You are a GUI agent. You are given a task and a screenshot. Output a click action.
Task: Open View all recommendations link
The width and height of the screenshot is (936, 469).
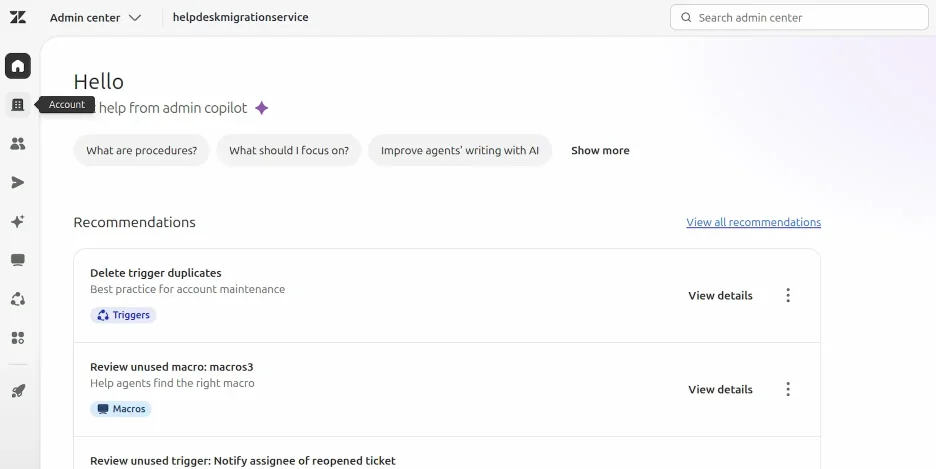coord(753,222)
